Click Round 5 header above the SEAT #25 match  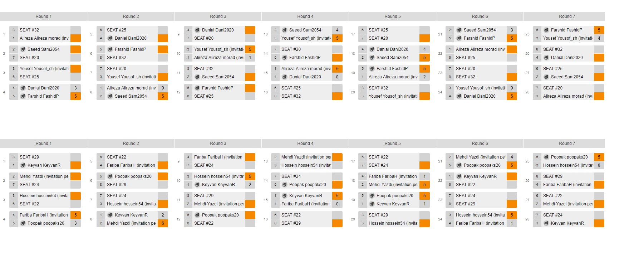tap(392, 16)
